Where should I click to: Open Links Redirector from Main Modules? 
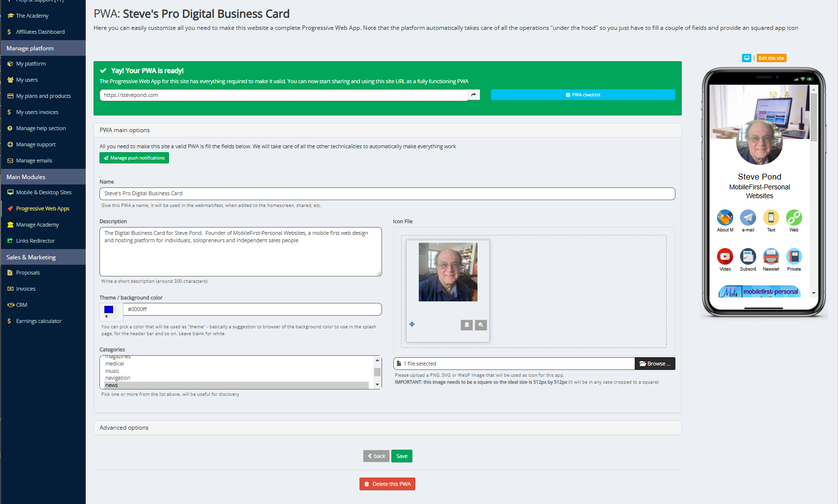click(35, 240)
